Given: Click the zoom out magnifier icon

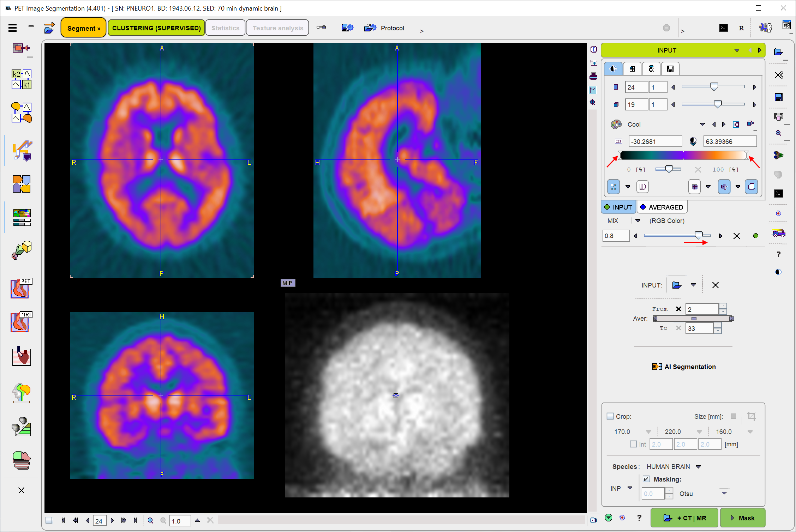Looking at the screenshot, I should pyautogui.click(x=163, y=520).
